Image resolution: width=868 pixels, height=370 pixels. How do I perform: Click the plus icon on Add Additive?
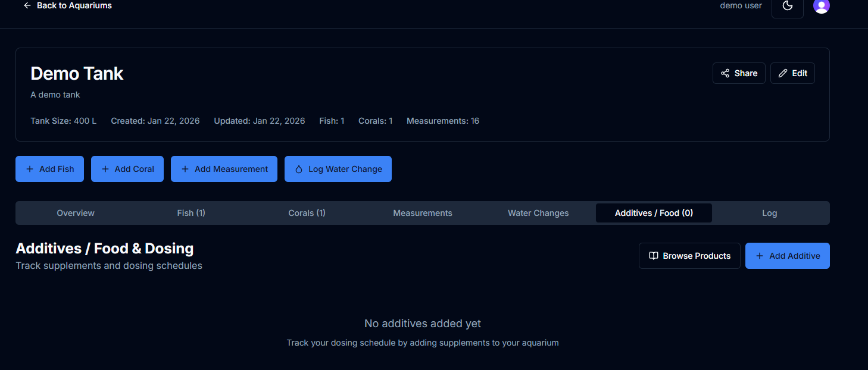(x=759, y=256)
